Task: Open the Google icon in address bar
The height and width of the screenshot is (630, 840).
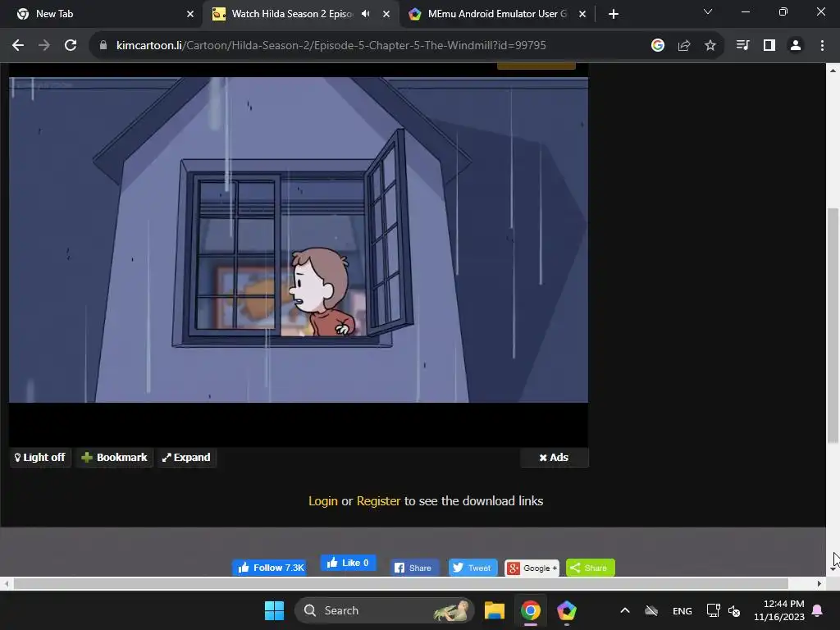Action: coord(658,46)
